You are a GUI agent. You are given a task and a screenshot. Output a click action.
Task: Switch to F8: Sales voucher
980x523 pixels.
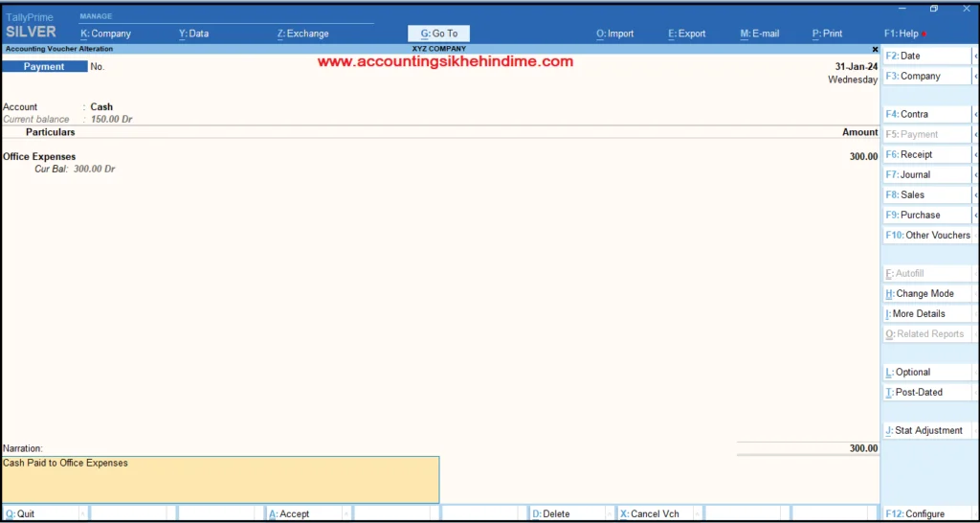click(x=926, y=194)
